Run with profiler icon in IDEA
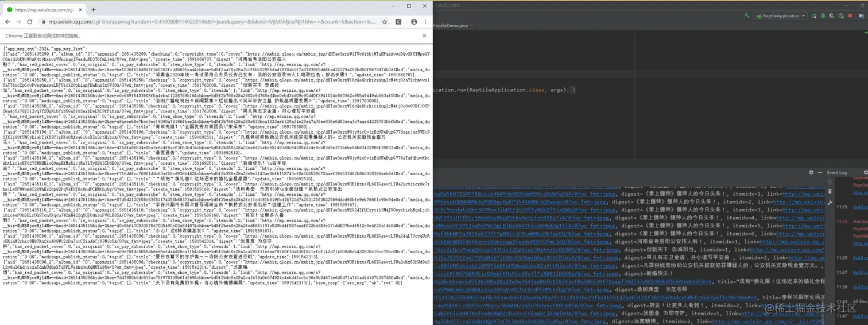868x325 pixels. point(841,16)
